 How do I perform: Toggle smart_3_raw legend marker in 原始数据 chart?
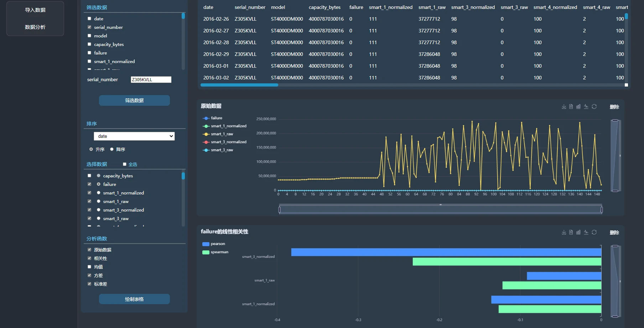(206, 150)
